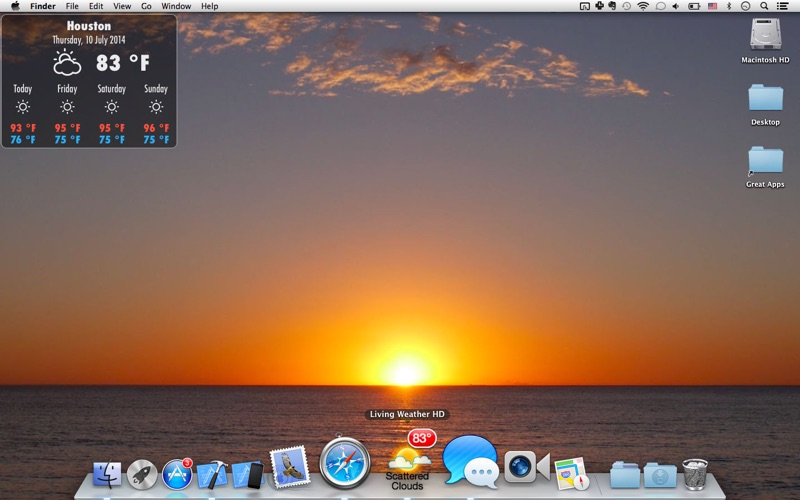
Task: Expand the Bluetooth status menu
Action: [x=729, y=6]
